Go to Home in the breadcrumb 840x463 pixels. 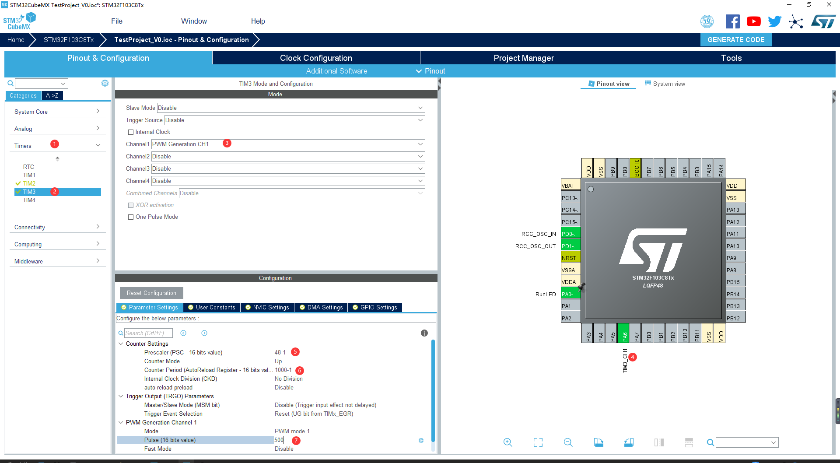tap(16, 40)
